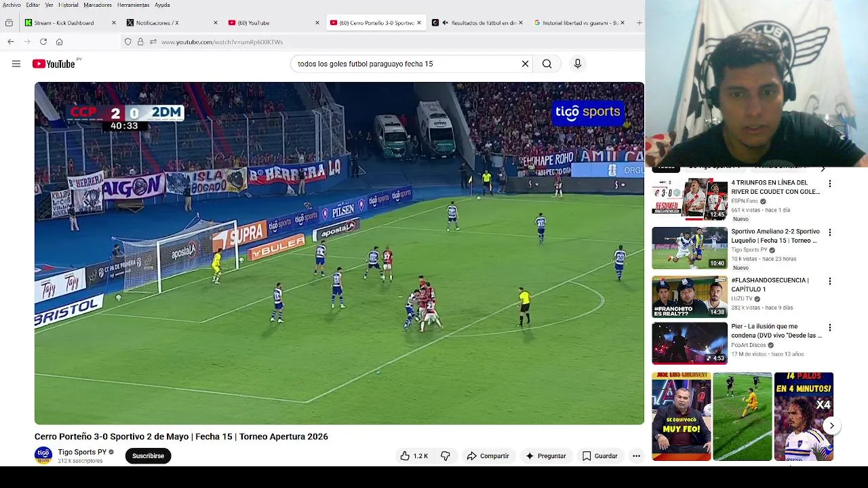868x488 pixels.
Task: Open the Archivo menu
Action: pyautogui.click(x=12, y=5)
